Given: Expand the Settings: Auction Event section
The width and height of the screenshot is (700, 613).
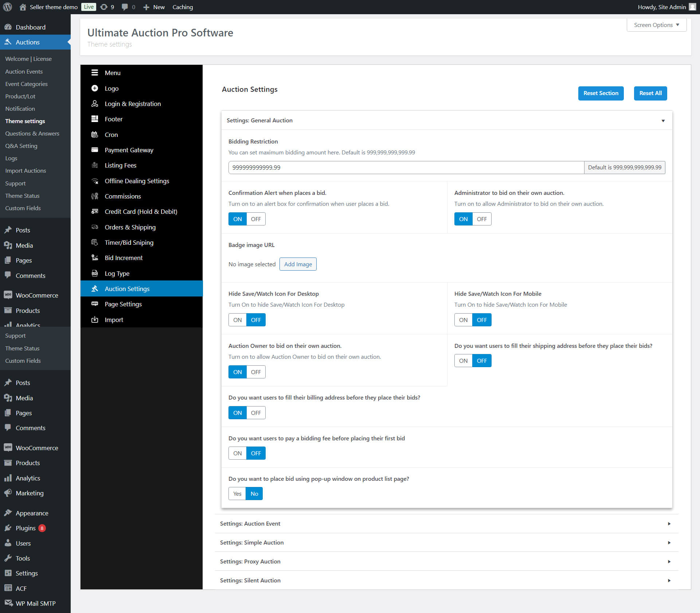Looking at the screenshot, I should (447, 523).
